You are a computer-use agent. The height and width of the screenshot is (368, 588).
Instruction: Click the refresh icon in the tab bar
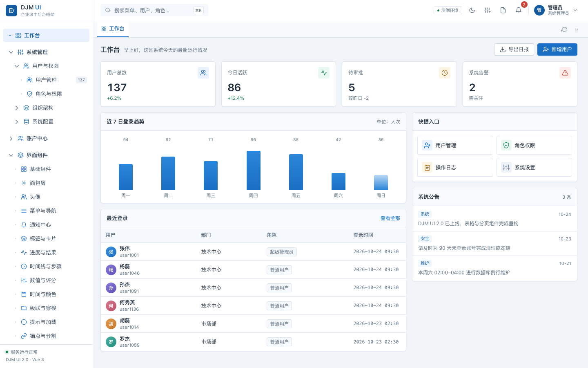coord(564,29)
